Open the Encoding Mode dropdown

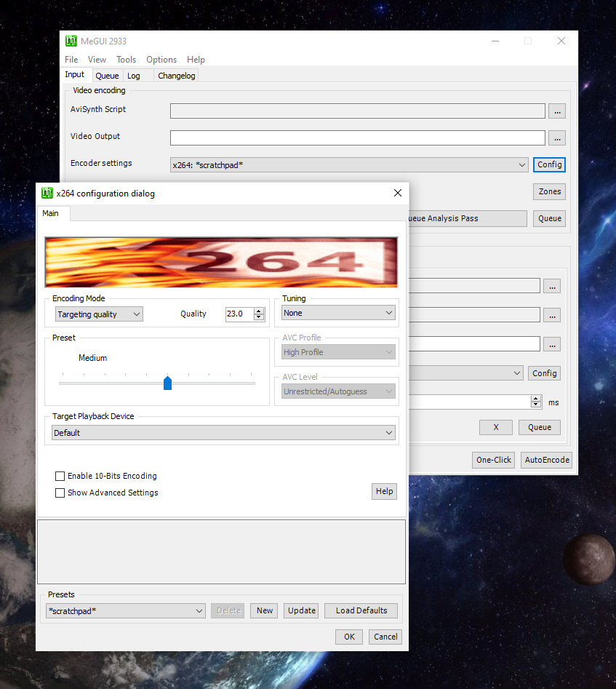(100, 314)
